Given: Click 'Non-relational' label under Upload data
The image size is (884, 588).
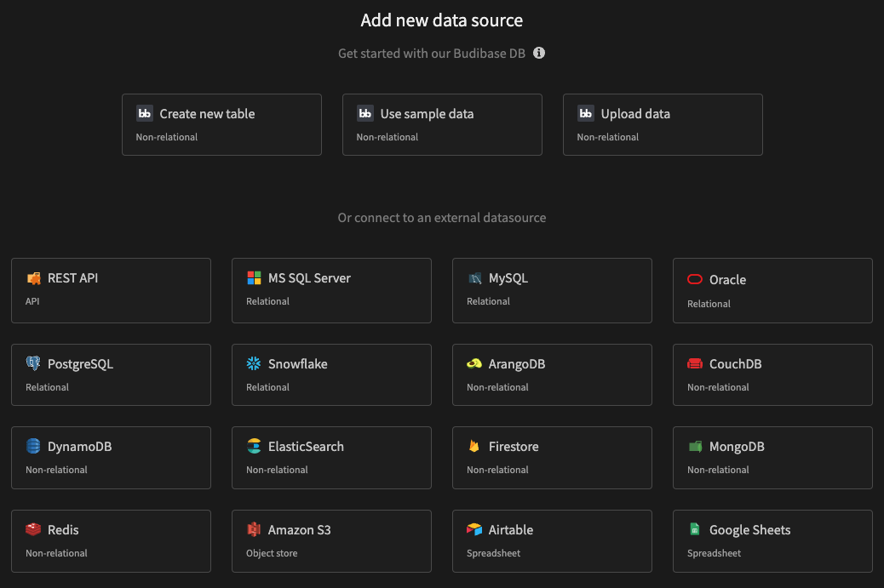Looking at the screenshot, I should [x=607, y=137].
